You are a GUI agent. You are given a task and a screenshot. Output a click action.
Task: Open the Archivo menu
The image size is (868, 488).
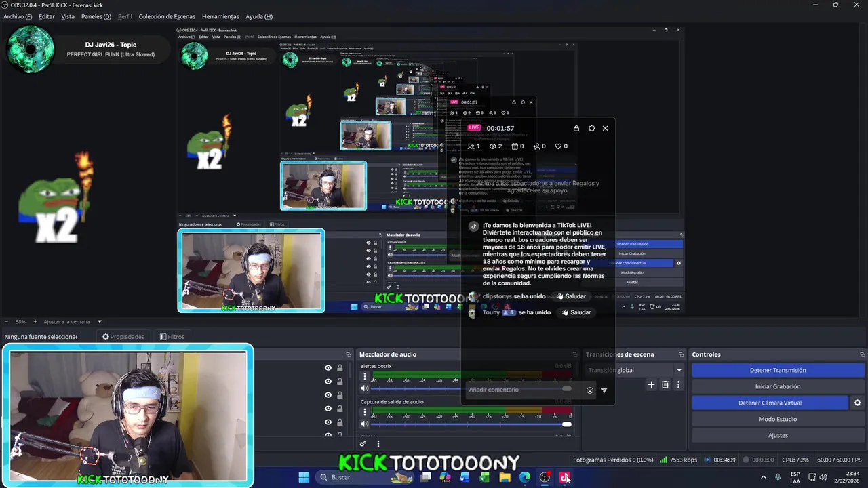click(18, 16)
